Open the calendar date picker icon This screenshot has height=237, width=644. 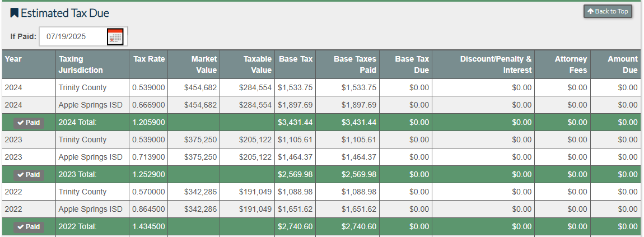[x=115, y=37]
